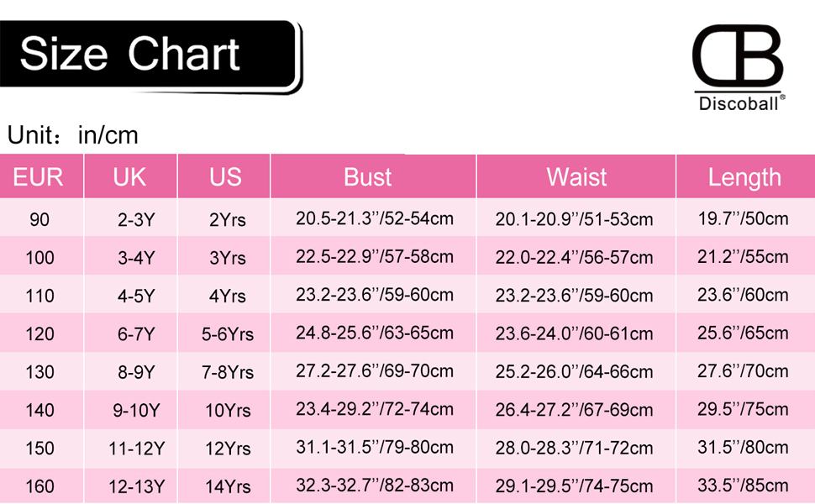
Task: Click the waist value 25.2-26.0''/64-66cm
Action: (574, 371)
